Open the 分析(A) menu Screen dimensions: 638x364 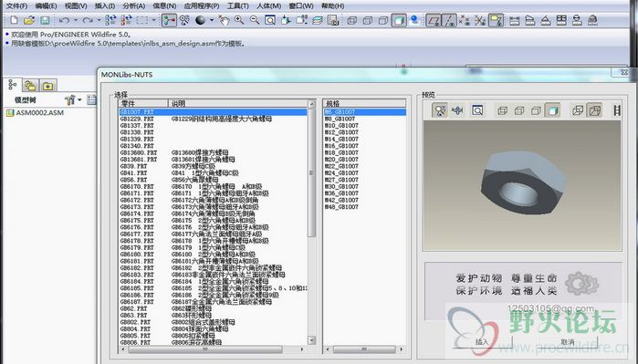click(x=134, y=5)
